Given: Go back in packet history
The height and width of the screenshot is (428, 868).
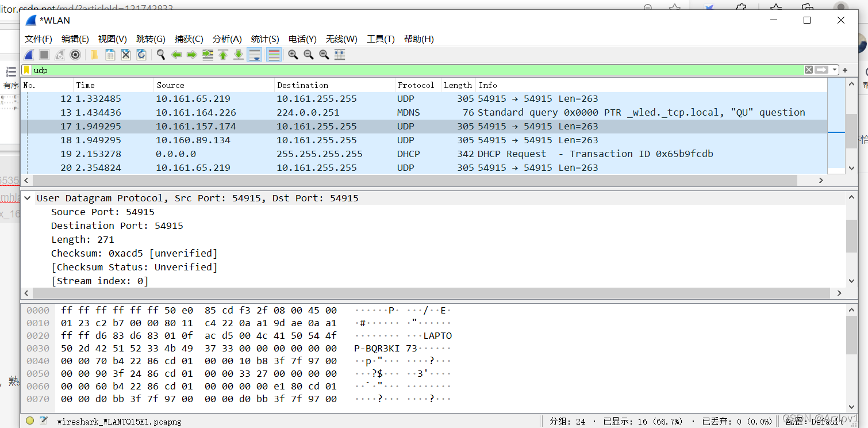Looking at the screenshot, I should (x=176, y=55).
